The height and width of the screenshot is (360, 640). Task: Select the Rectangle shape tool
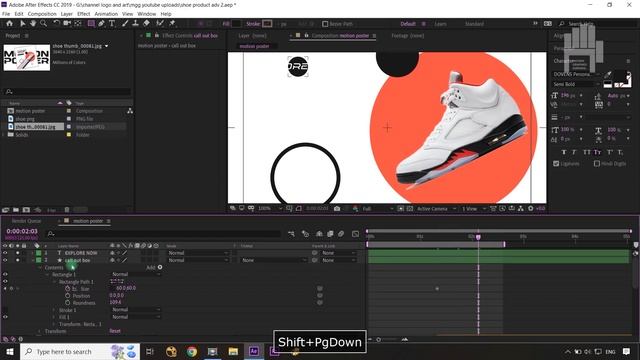point(91,24)
